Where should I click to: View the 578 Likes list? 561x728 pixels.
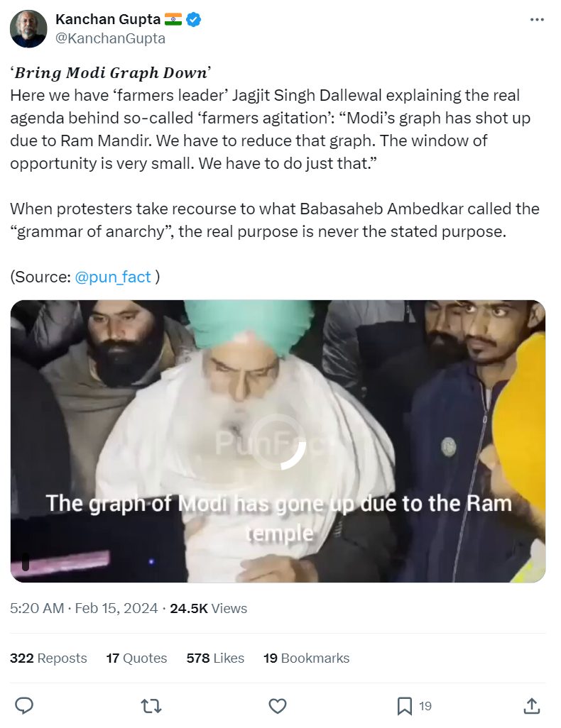215,658
